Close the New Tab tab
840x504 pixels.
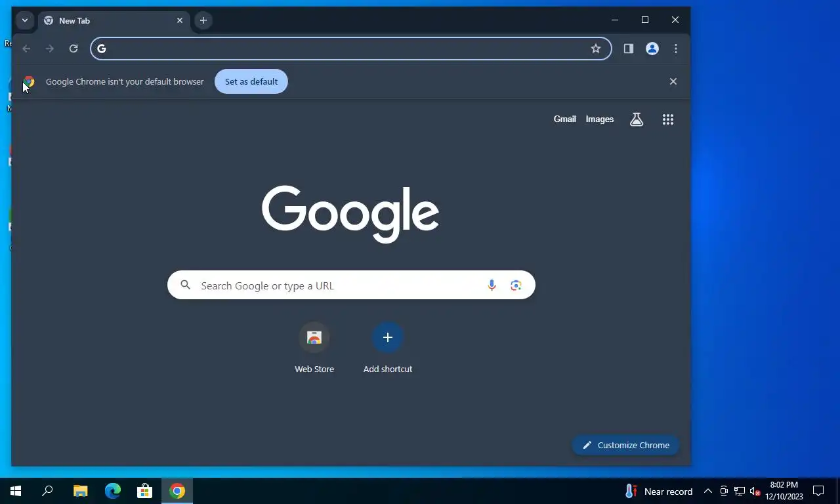(180, 20)
